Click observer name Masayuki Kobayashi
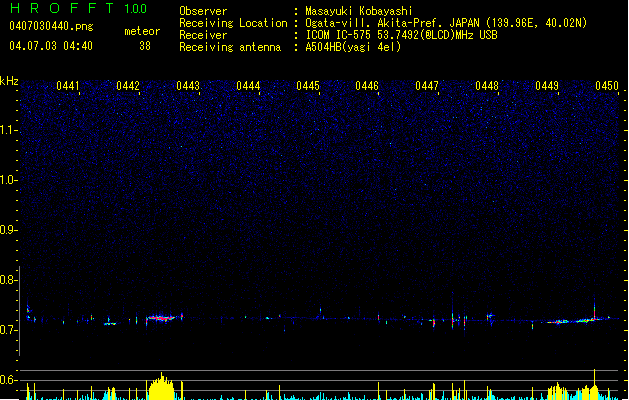Image resolution: width=629 pixels, height=400 pixels. (x=359, y=11)
